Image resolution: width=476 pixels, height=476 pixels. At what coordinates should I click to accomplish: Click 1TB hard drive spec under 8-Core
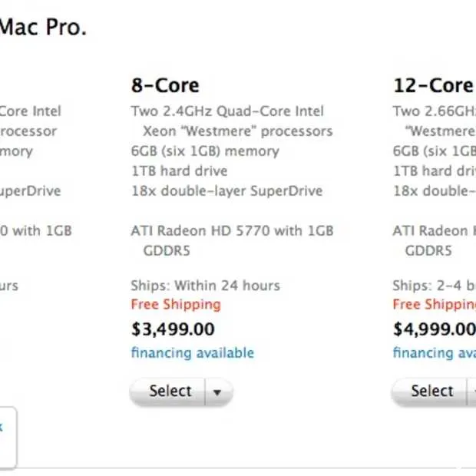pos(179,171)
